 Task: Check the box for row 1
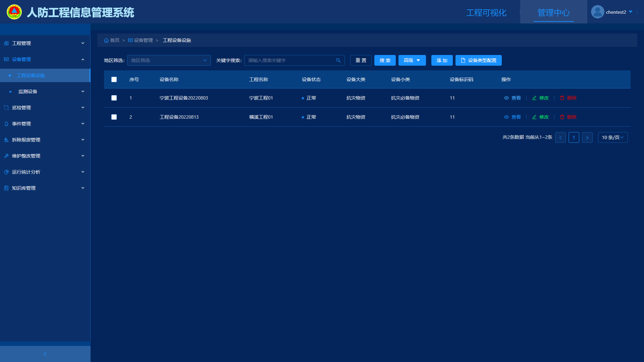click(114, 98)
